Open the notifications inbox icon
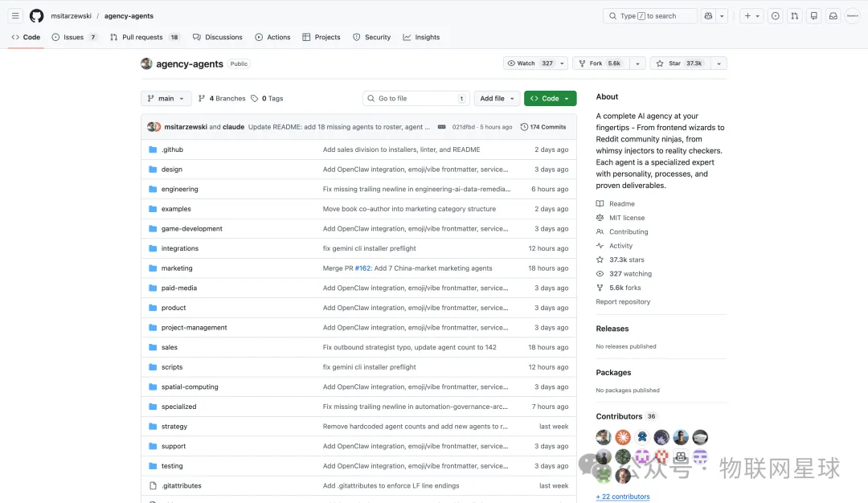 [833, 16]
